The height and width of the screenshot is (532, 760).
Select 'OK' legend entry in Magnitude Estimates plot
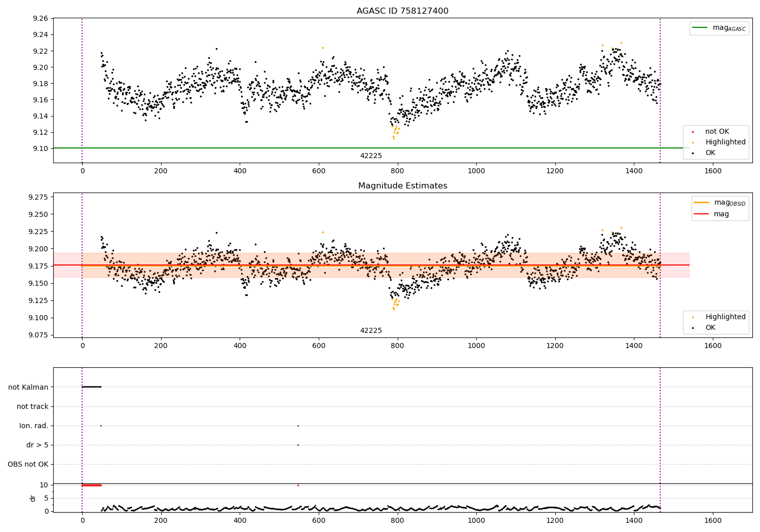pyautogui.click(x=704, y=328)
